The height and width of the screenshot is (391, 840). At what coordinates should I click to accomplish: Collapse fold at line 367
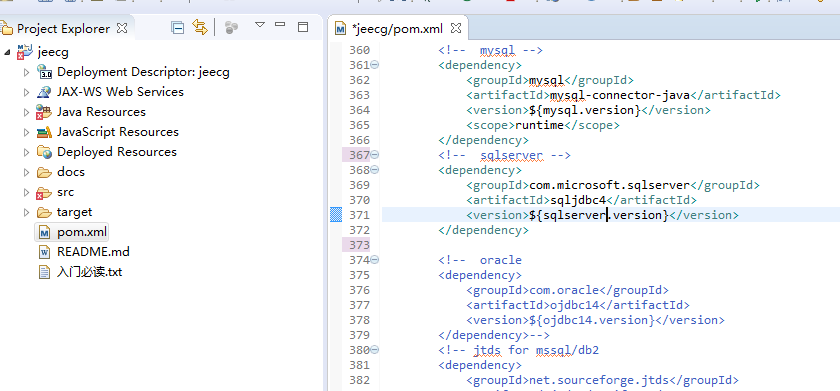[x=374, y=155]
